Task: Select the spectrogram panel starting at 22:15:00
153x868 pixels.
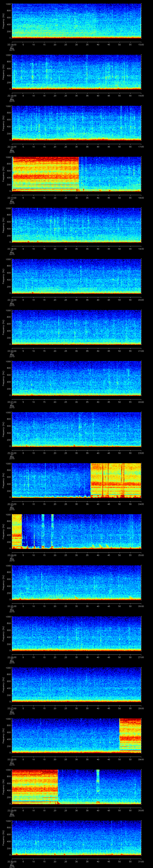Action: (77, 72)
